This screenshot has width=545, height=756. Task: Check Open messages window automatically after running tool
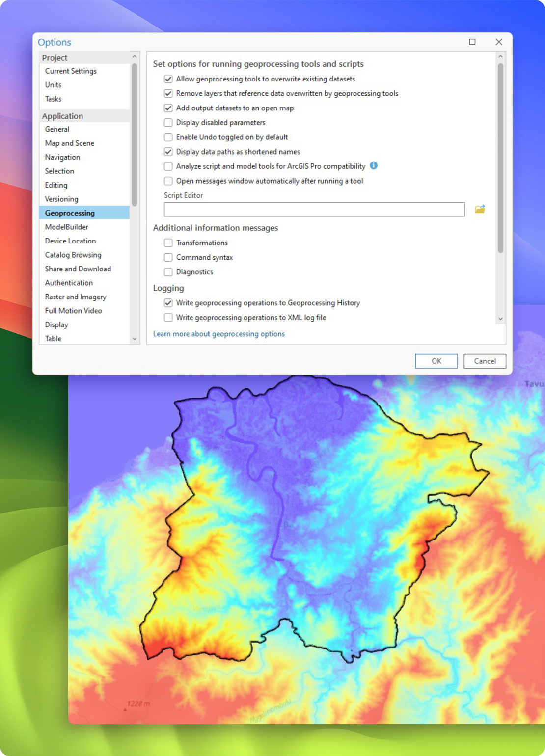pos(169,181)
